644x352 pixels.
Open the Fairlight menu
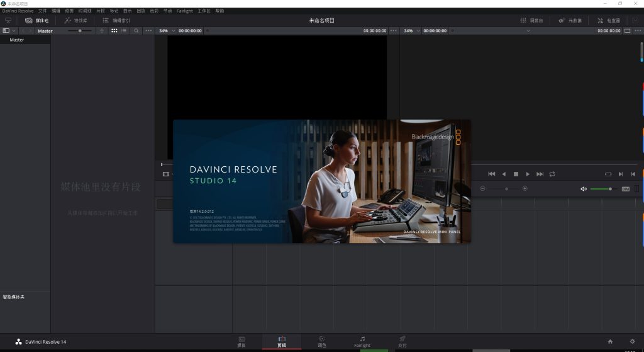tap(184, 11)
